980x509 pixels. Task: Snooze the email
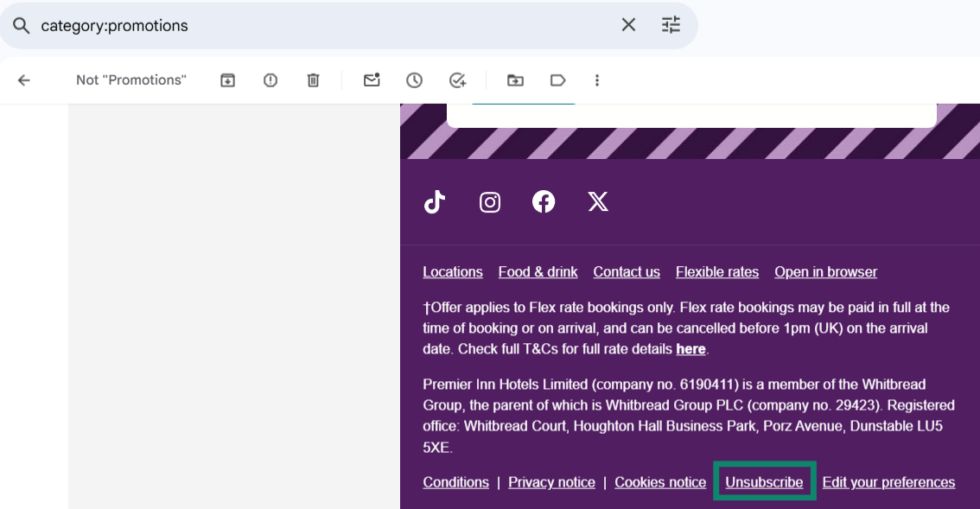pos(414,80)
